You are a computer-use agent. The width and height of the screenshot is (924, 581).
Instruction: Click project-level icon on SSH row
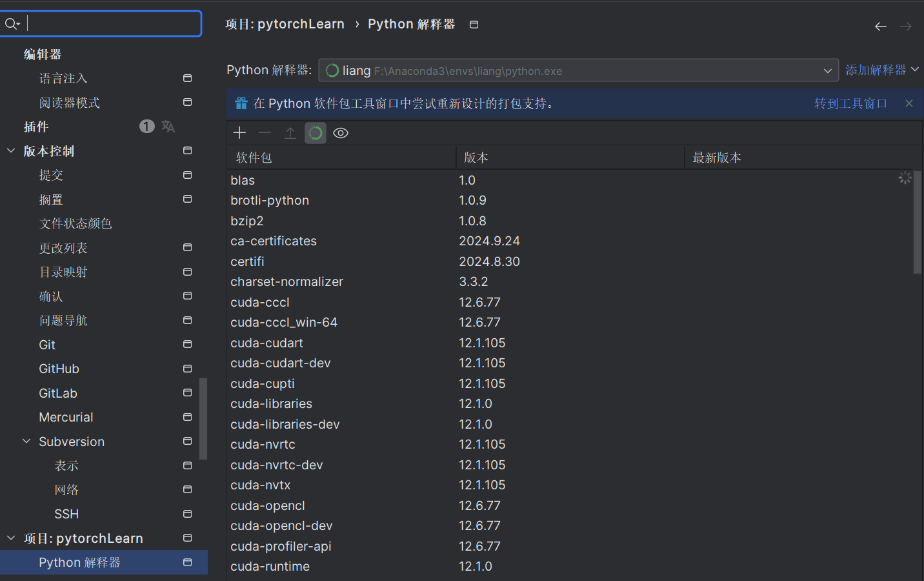(x=187, y=514)
